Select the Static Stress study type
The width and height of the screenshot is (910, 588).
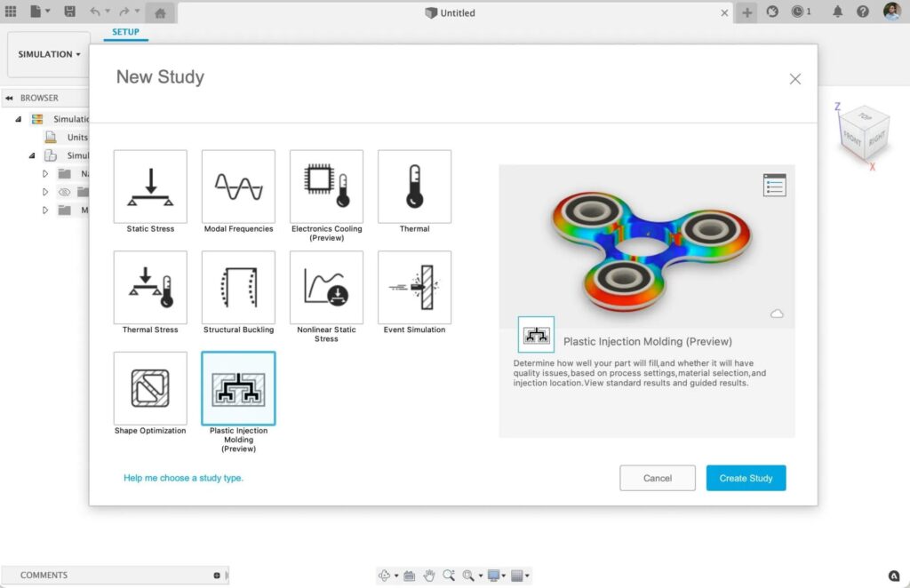[150, 187]
